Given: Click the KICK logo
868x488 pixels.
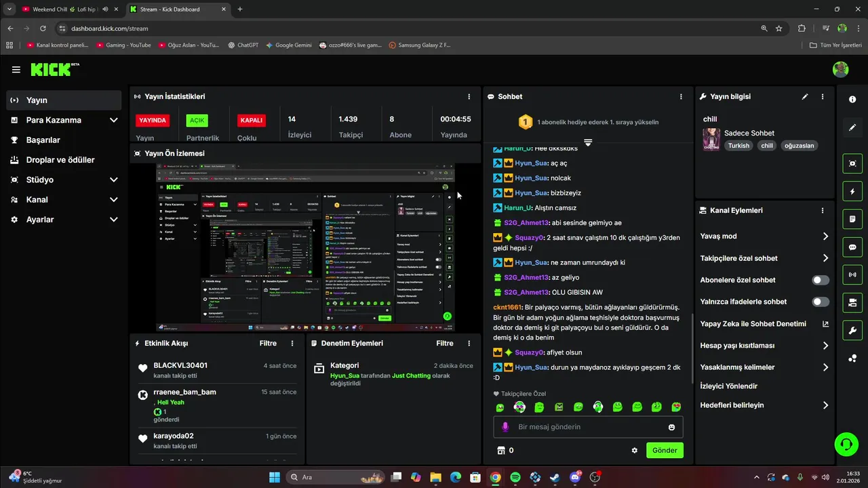Looking at the screenshot, I should (54, 69).
